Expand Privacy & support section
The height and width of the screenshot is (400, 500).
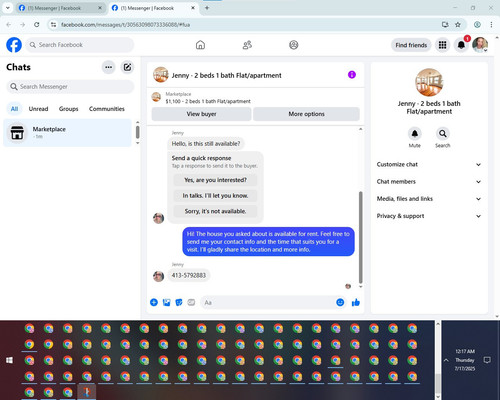click(429, 216)
